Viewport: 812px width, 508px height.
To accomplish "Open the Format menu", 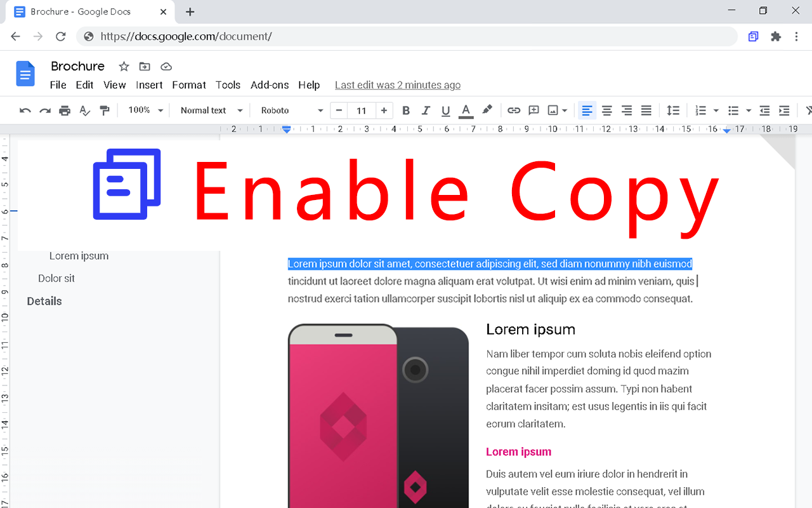I will click(189, 85).
